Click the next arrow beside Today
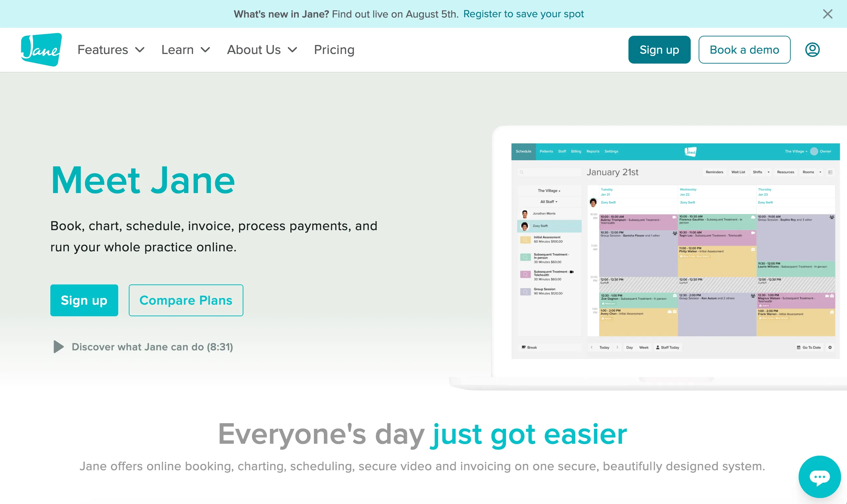This screenshot has width=847, height=504. click(x=618, y=347)
